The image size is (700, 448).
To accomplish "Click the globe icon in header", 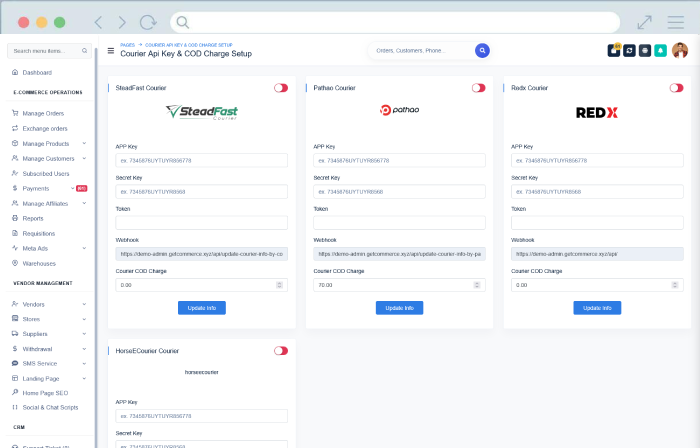I will click(645, 50).
